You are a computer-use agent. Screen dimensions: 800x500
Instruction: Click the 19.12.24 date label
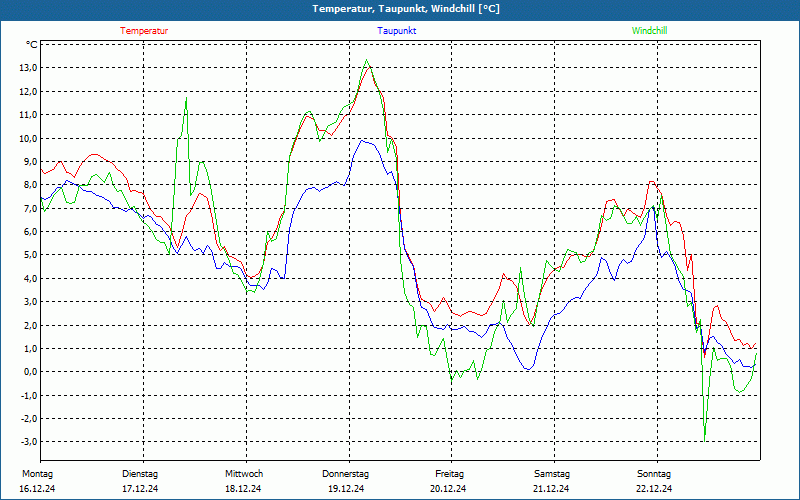tap(346, 489)
